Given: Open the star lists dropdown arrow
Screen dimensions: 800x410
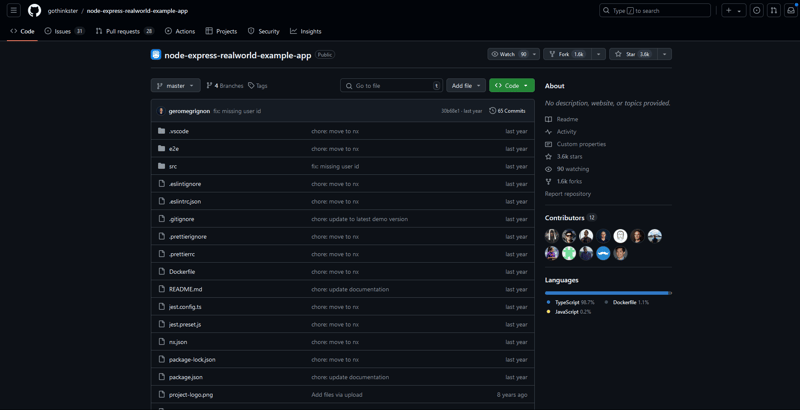Looking at the screenshot, I should (x=664, y=54).
